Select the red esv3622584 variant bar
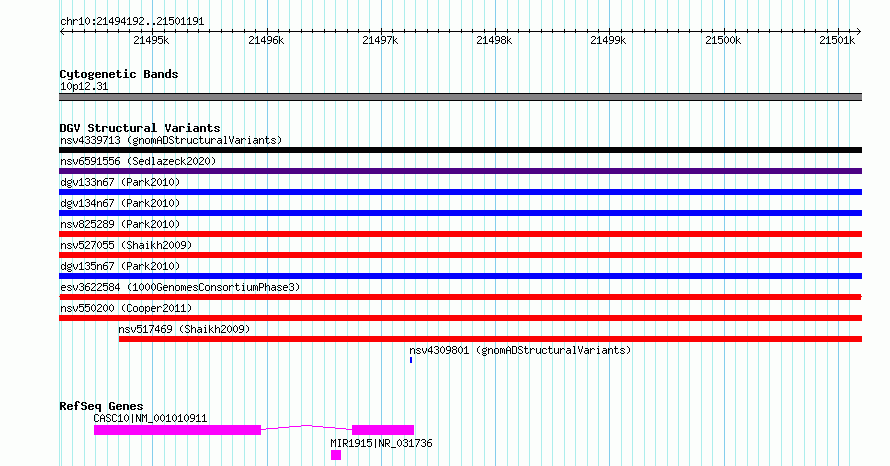The image size is (890, 466). point(460,297)
